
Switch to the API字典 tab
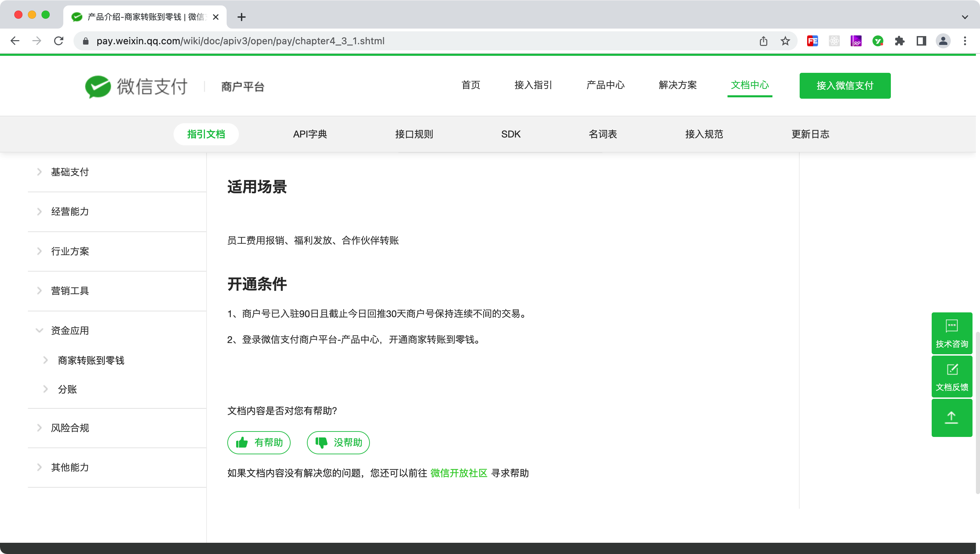[310, 134]
